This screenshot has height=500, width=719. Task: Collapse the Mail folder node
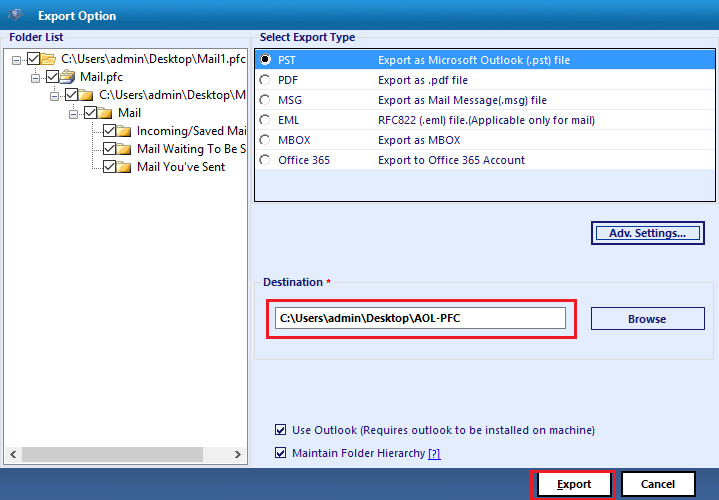pos(74,113)
